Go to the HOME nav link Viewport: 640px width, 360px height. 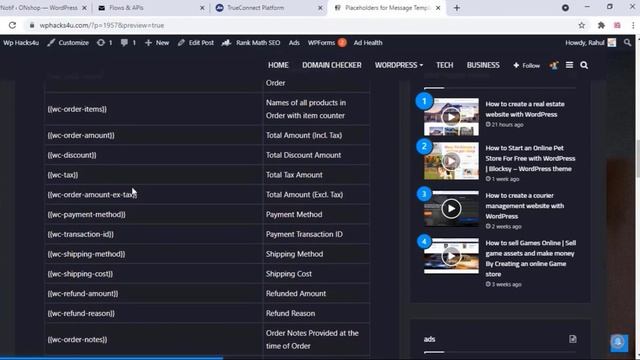(278, 65)
